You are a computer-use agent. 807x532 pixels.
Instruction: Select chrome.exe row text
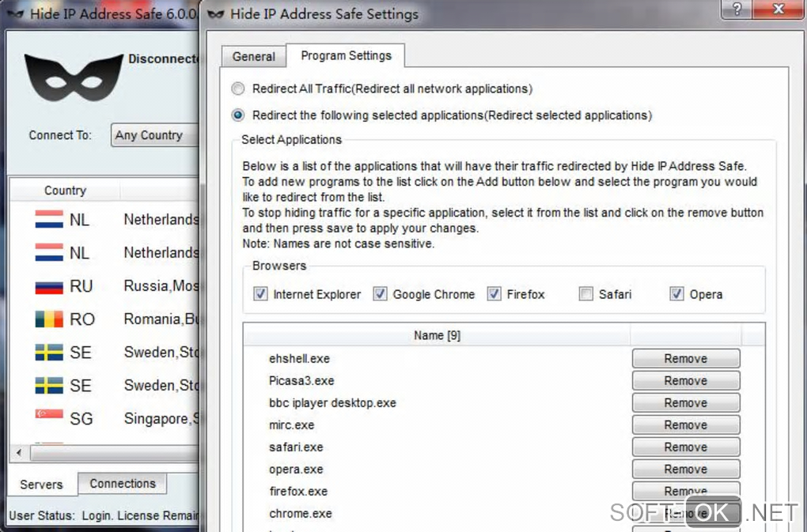(x=301, y=513)
